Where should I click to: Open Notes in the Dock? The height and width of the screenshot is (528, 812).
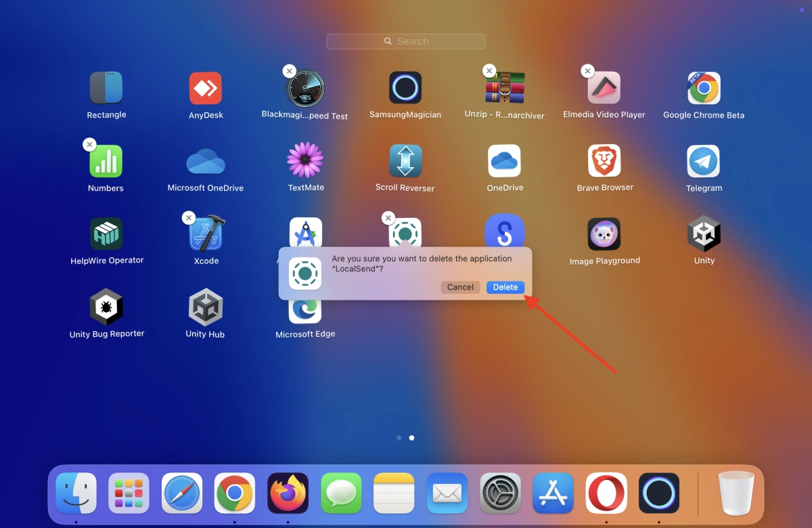(x=394, y=493)
